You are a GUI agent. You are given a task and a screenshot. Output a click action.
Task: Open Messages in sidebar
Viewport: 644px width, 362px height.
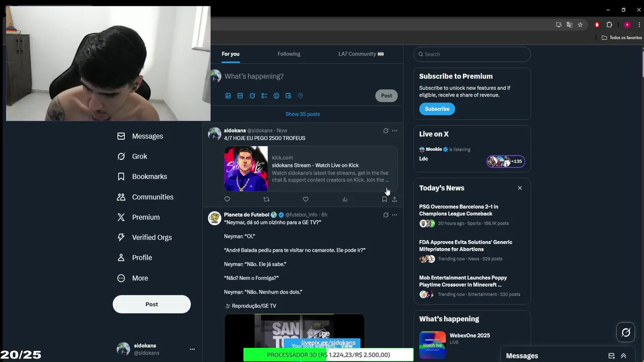(140, 136)
